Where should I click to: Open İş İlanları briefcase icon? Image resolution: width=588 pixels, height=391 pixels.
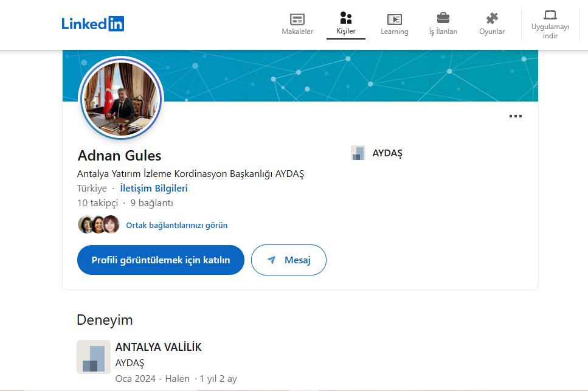[443, 18]
